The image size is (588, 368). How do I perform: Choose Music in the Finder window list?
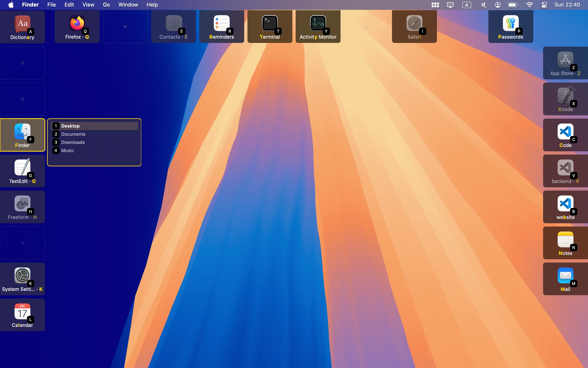point(94,150)
